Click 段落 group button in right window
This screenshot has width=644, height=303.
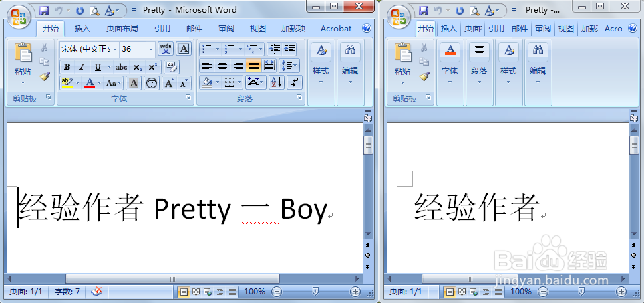pos(479,64)
